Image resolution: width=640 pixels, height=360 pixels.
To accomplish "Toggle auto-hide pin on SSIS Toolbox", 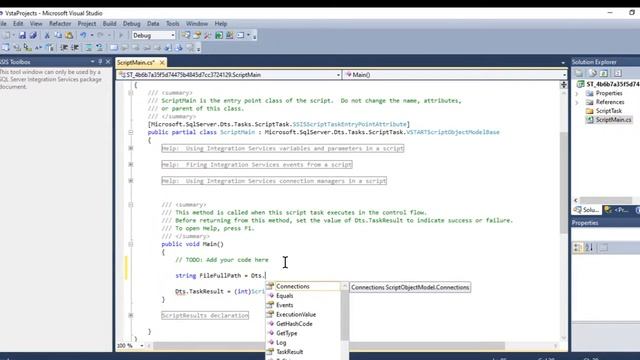I will [x=100, y=62].
